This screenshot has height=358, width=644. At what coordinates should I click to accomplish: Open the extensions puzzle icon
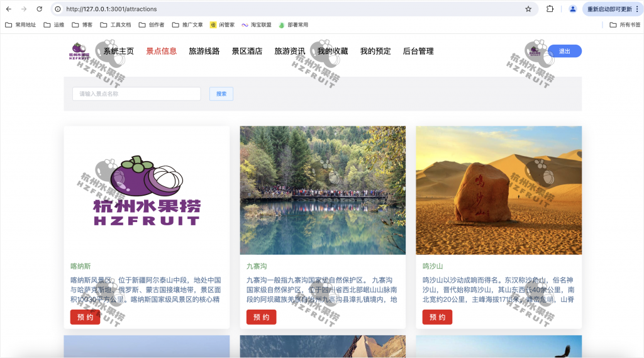click(550, 9)
